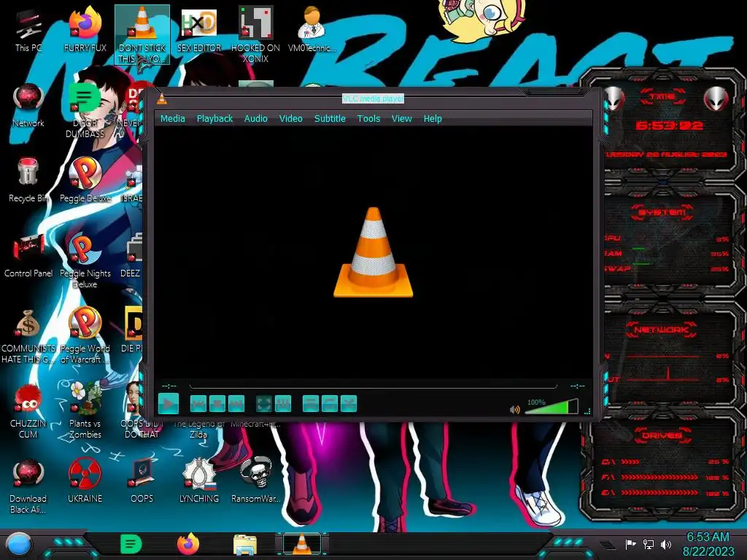This screenshot has height=560, width=747.
Task: Open Firefox from the taskbar
Action: pyautogui.click(x=188, y=544)
